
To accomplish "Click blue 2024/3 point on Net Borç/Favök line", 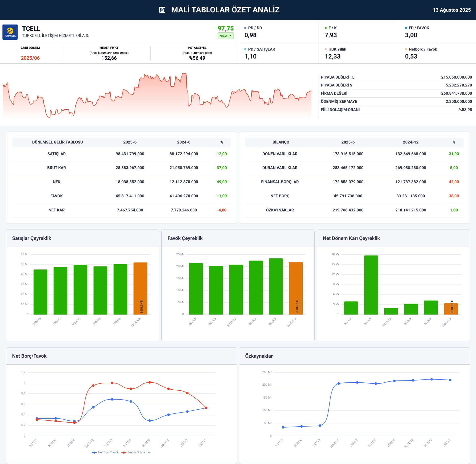I will 112,399.
